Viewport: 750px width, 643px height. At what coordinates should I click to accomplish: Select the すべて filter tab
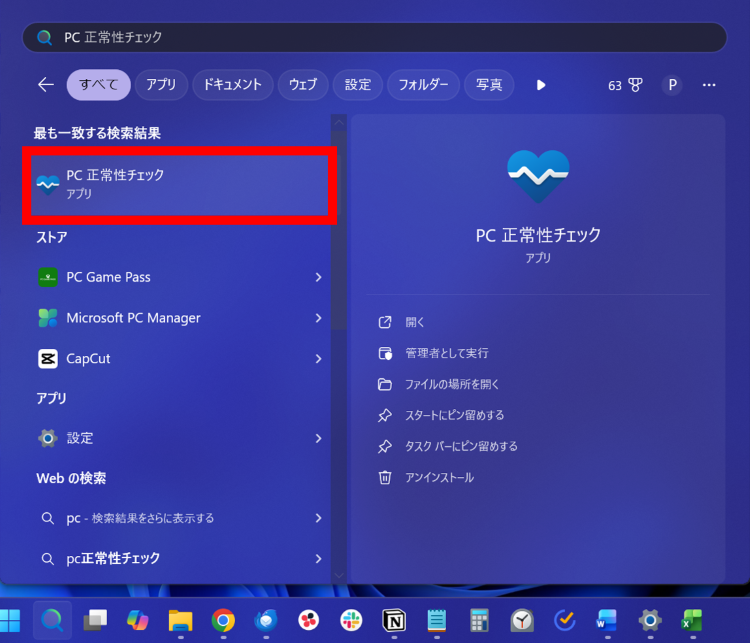tap(99, 85)
